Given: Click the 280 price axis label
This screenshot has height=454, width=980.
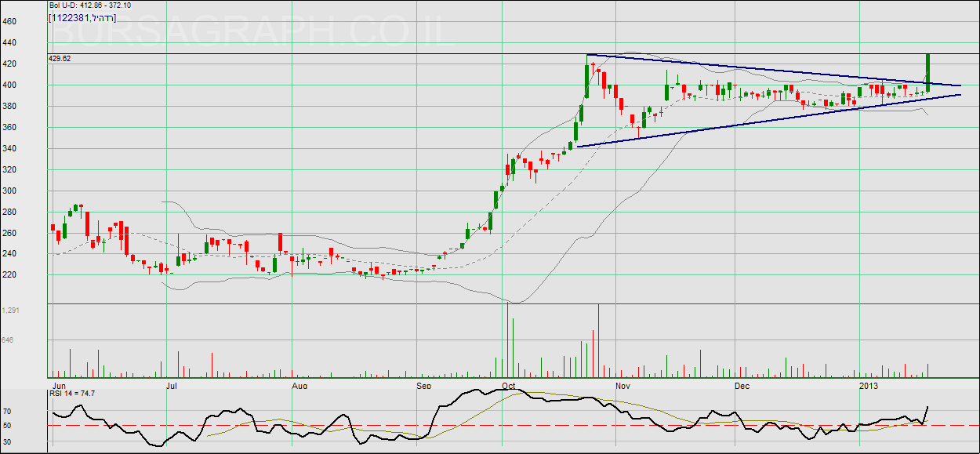Looking at the screenshot, I should pos(9,212).
